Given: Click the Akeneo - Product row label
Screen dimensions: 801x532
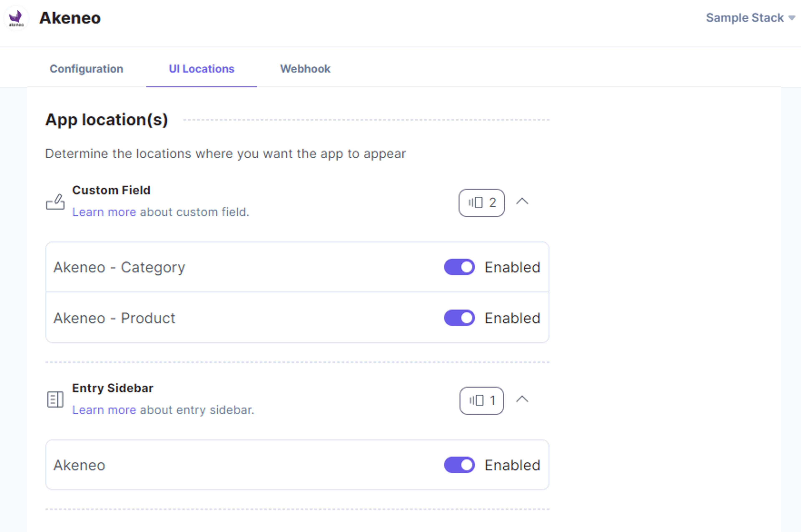Looking at the screenshot, I should tap(114, 318).
